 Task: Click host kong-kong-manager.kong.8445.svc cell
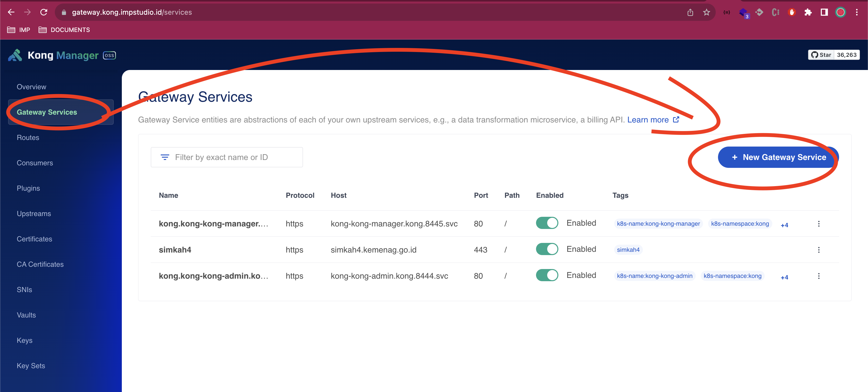tap(394, 224)
